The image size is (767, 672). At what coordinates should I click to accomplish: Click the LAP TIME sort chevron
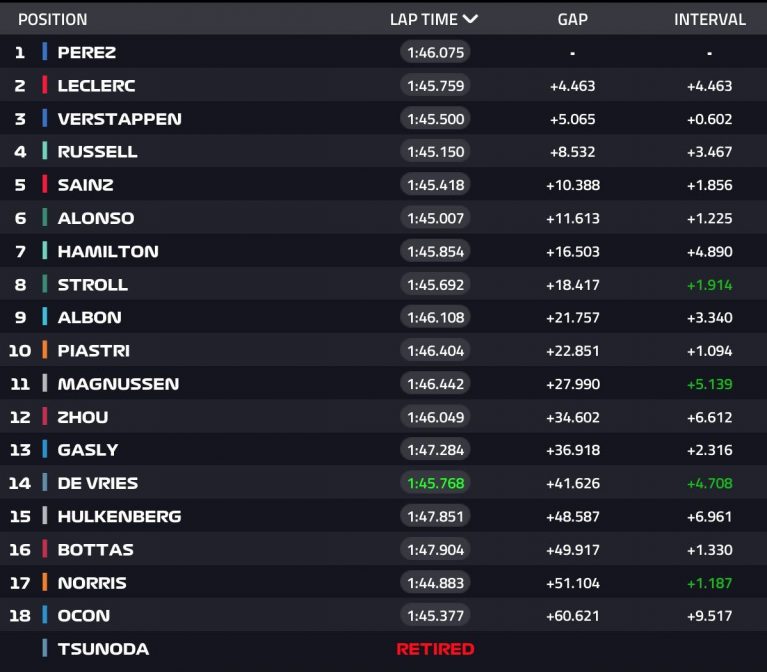pos(470,19)
